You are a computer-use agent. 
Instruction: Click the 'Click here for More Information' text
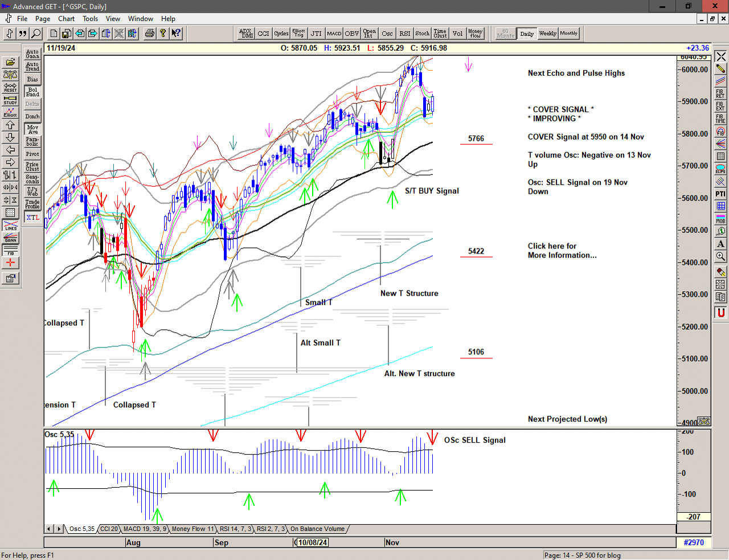(562, 251)
